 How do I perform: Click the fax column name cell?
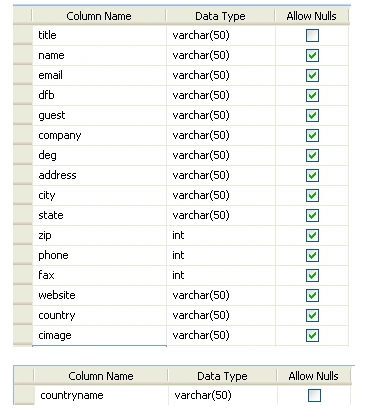[x=99, y=275]
